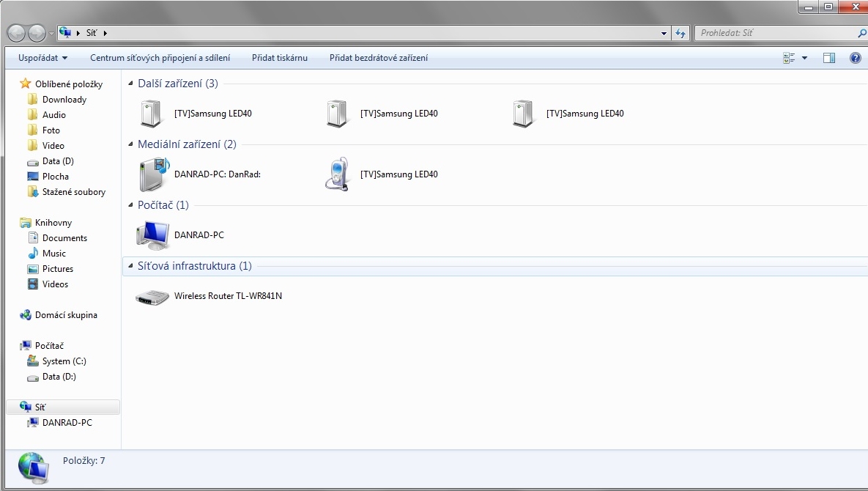Screen dimensions: 868x491
Task: Open the Domácí skupina homegroup icon
Action: (x=26, y=315)
